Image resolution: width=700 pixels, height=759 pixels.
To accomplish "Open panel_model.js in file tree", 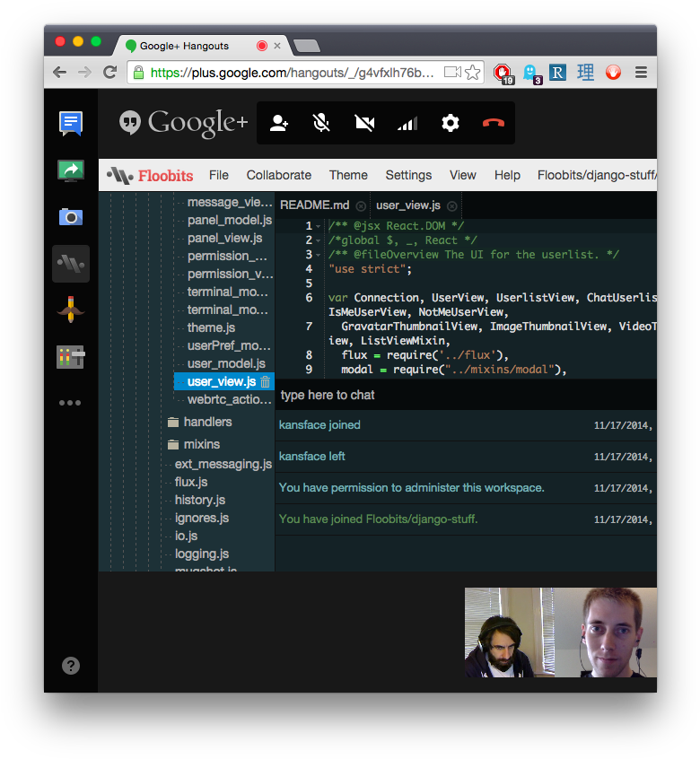I will pyautogui.click(x=230, y=220).
